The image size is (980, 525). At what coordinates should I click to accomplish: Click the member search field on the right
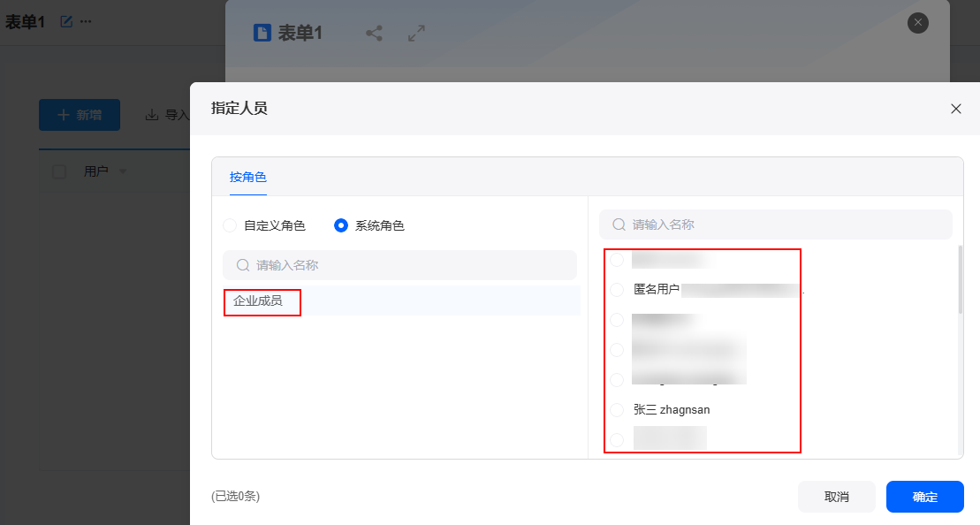coord(776,224)
